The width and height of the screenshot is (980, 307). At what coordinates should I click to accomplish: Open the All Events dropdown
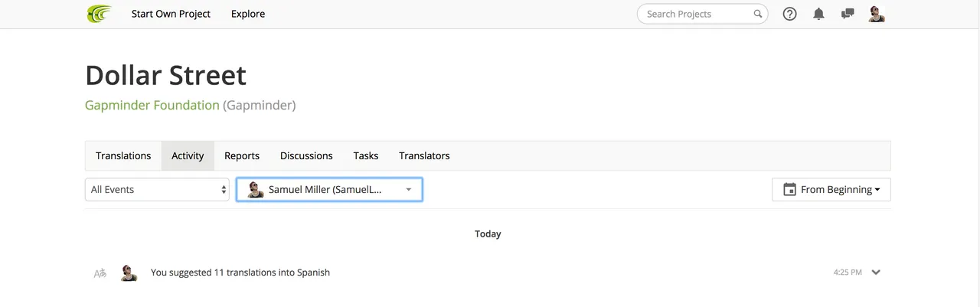tap(157, 190)
